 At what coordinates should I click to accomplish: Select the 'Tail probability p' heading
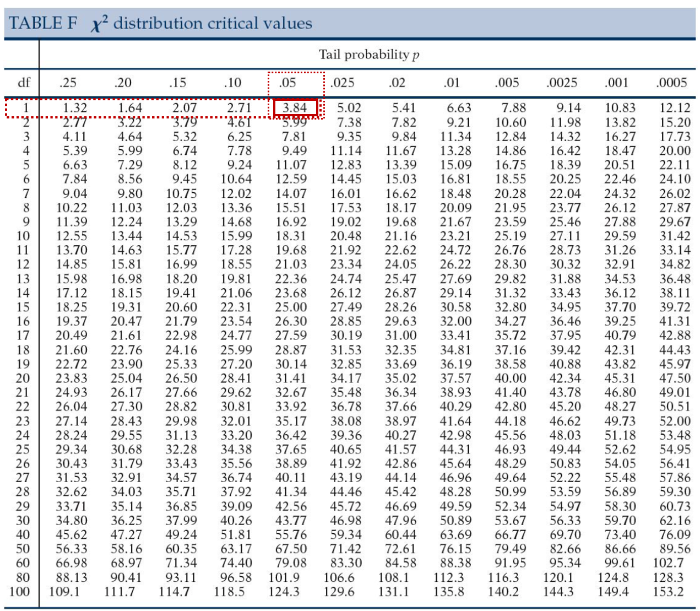[369, 55]
